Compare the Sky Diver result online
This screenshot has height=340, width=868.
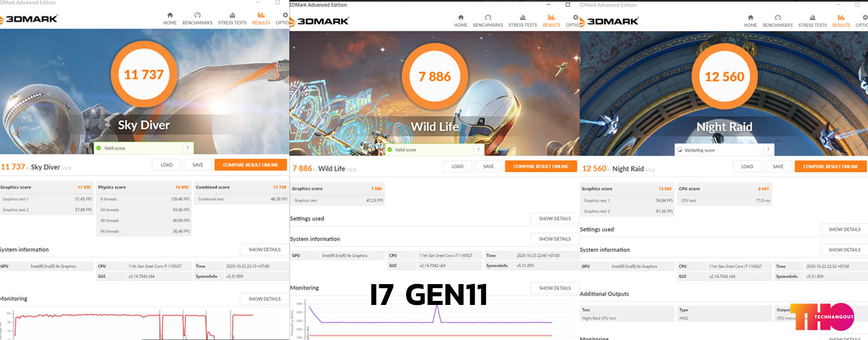click(250, 165)
